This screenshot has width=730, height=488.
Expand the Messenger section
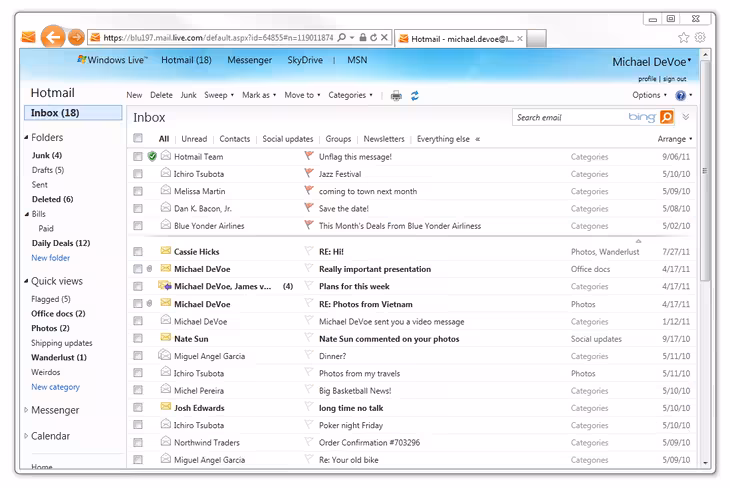click(26, 410)
